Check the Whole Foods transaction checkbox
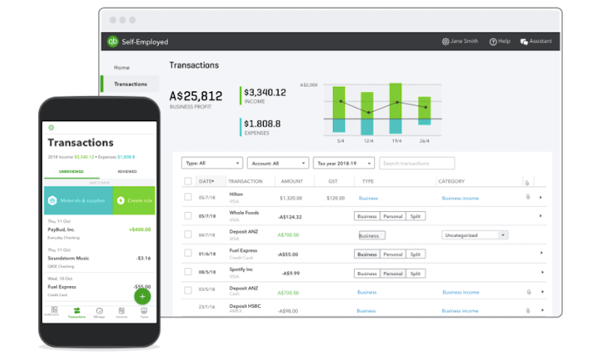This screenshot has width=600, height=364. [188, 216]
